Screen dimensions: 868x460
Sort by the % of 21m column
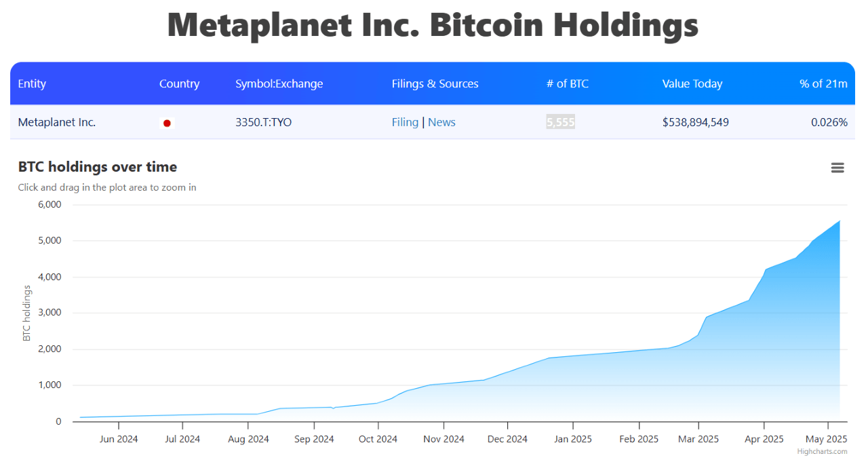click(823, 83)
